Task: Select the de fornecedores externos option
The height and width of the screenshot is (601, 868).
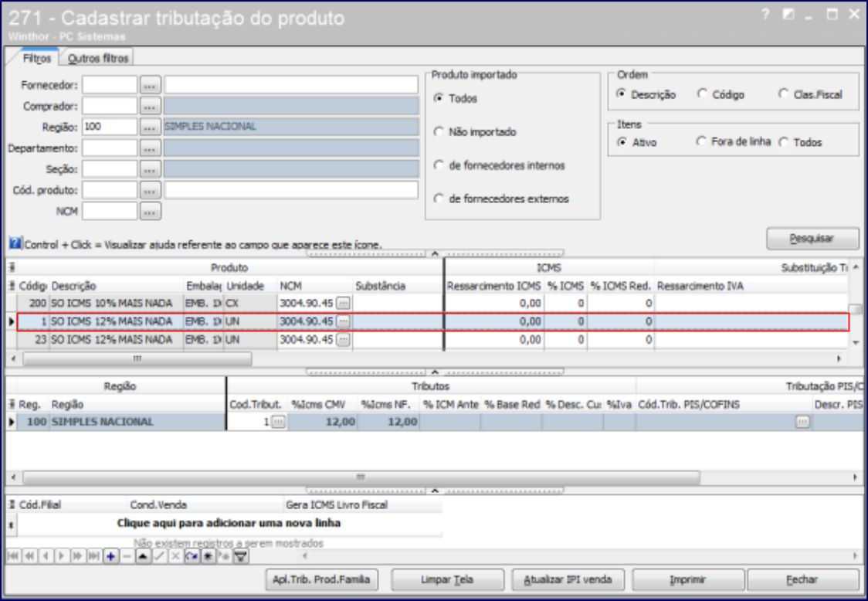Action: click(501, 199)
